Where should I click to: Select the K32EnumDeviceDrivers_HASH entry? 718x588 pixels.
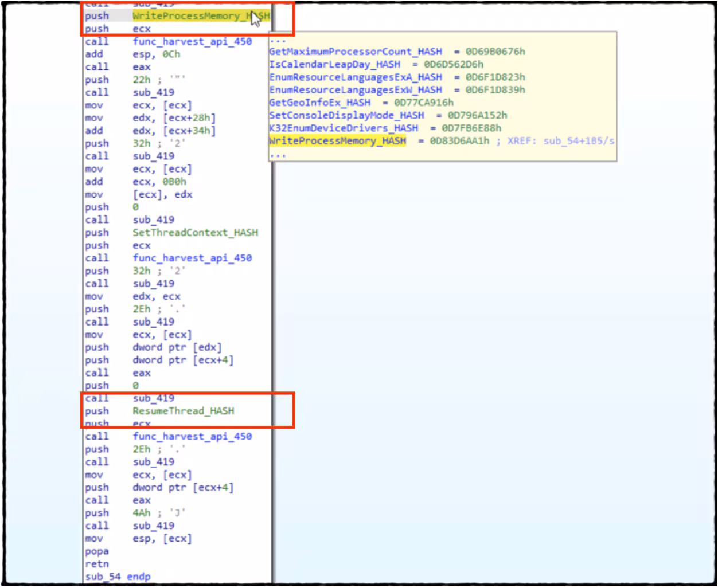(x=343, y=128)
